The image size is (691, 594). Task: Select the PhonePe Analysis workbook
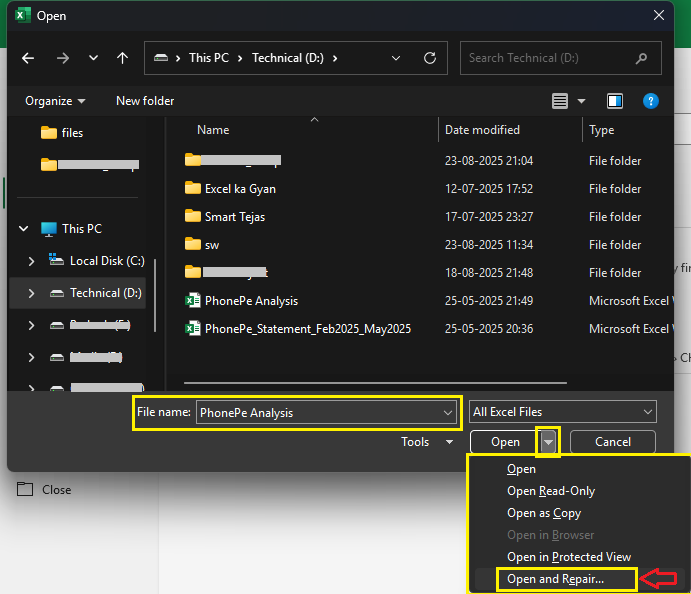click(x=251, y=301)
